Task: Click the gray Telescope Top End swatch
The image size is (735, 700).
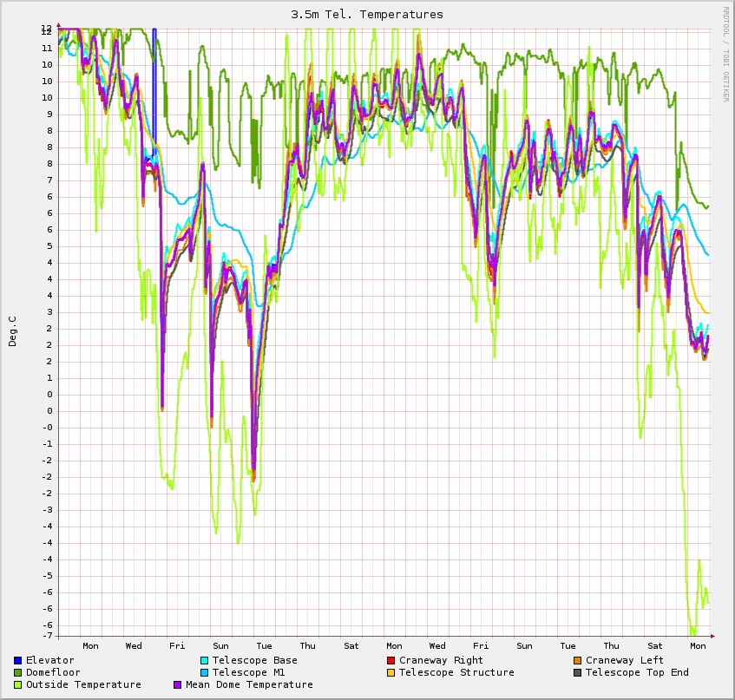Action: tap(577, 673)
